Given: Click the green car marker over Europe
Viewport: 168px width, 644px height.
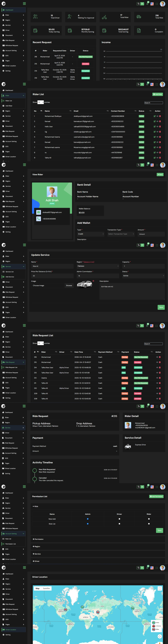Looking at the screenshot, I should (82, 607).
